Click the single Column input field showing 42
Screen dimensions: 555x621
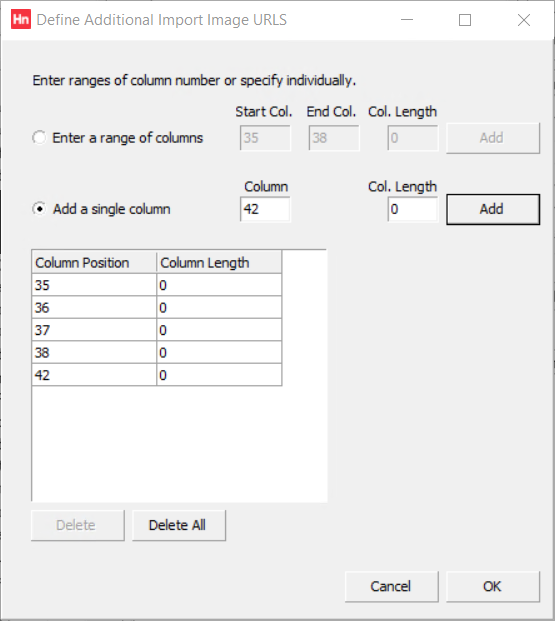click(265, 209)
